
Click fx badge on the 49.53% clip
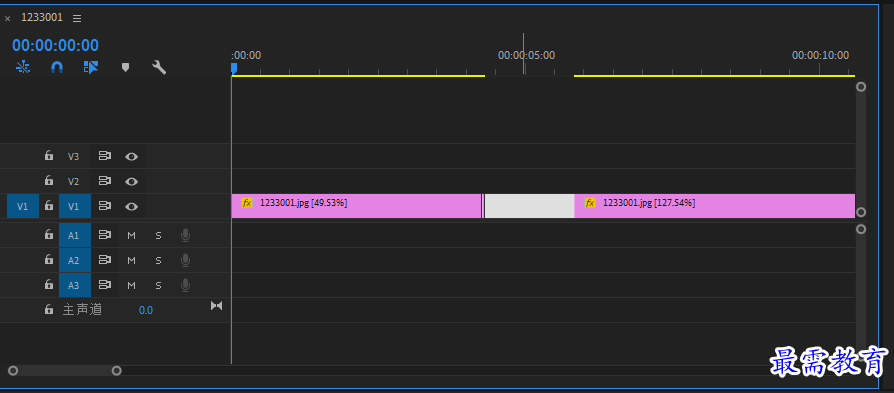[247, 203]
